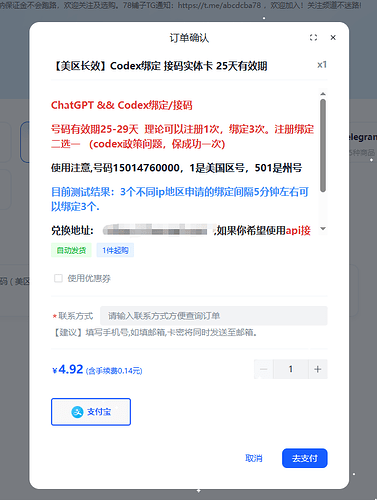Click the x1 quantity label
Viewport: 377px width, 500px height.
[322, 65]
